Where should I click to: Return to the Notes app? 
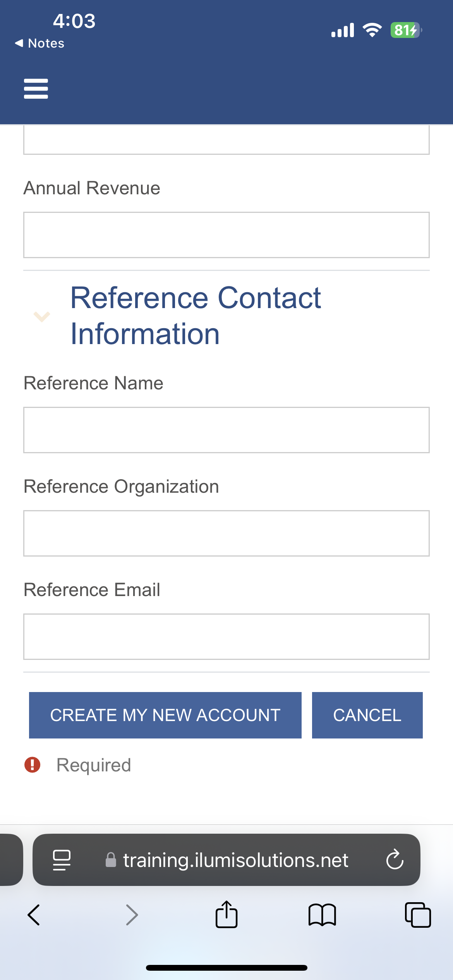click(x=39, y=43)
